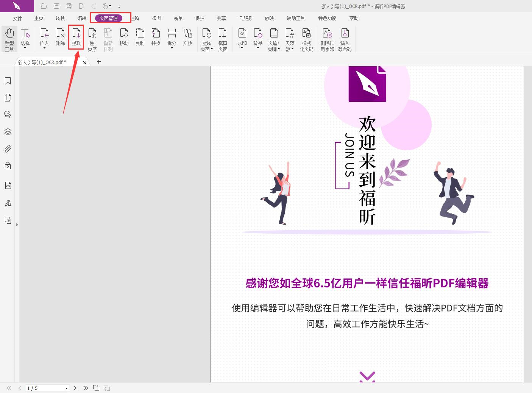The width and height of the screenshot is (532, 393).
Task: Open the Layers panel in sidebar
Action: tap(8, 131)
